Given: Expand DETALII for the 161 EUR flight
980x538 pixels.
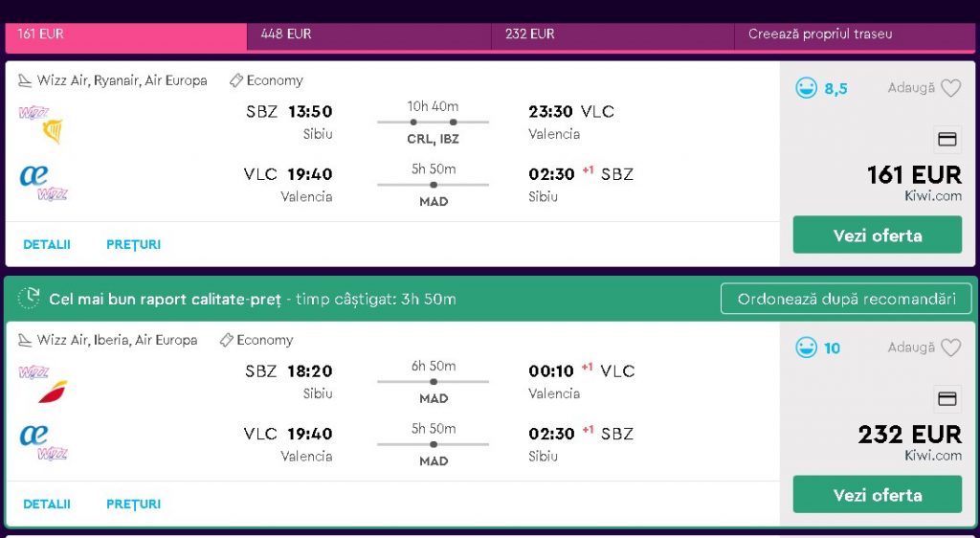Looking at the screenshot, I should (47, 244).
